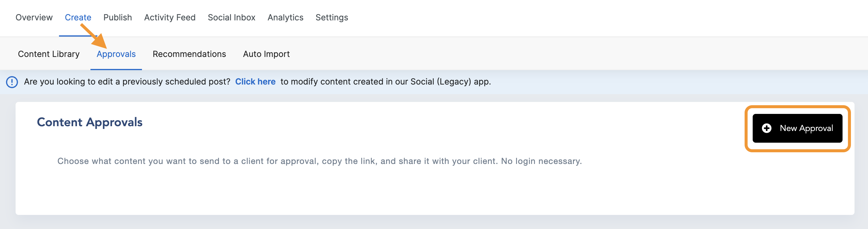The width and height of the screenshot is (868, 229).
Task: Click the Content Approvals heading
Action: point(90,122)
